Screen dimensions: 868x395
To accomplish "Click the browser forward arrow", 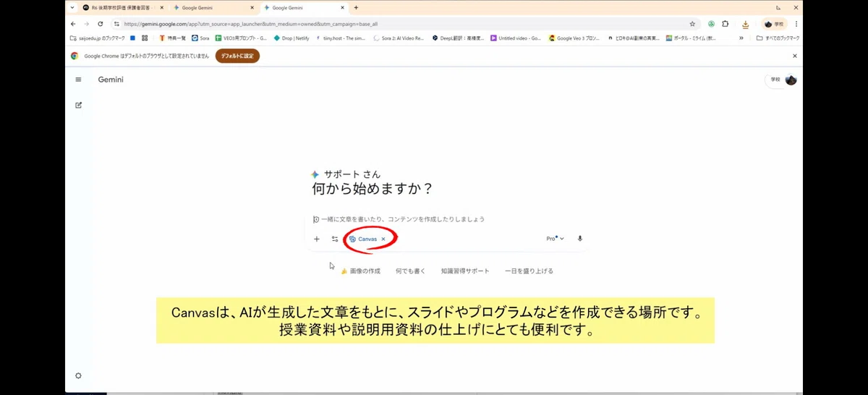I will click(87, 24).
